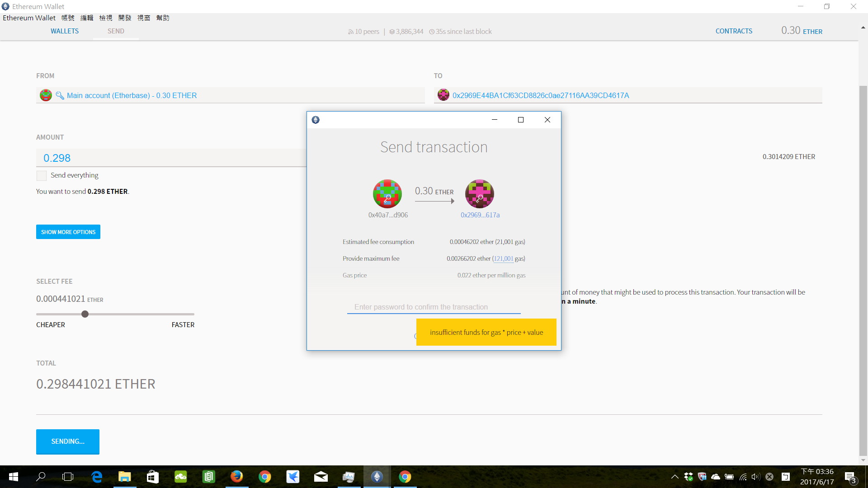
Task: Click insufficient funds confirmation button
Action: (486, 332)
